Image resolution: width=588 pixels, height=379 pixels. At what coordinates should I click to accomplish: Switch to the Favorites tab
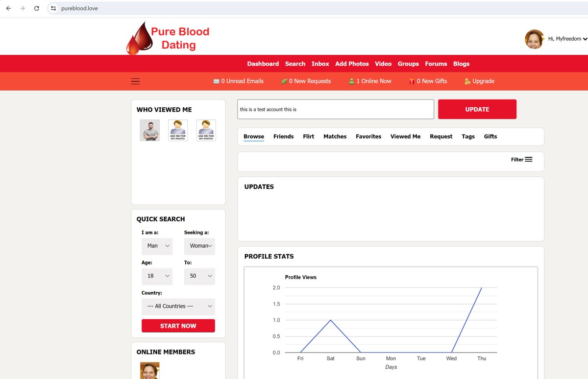coord(368,137)
